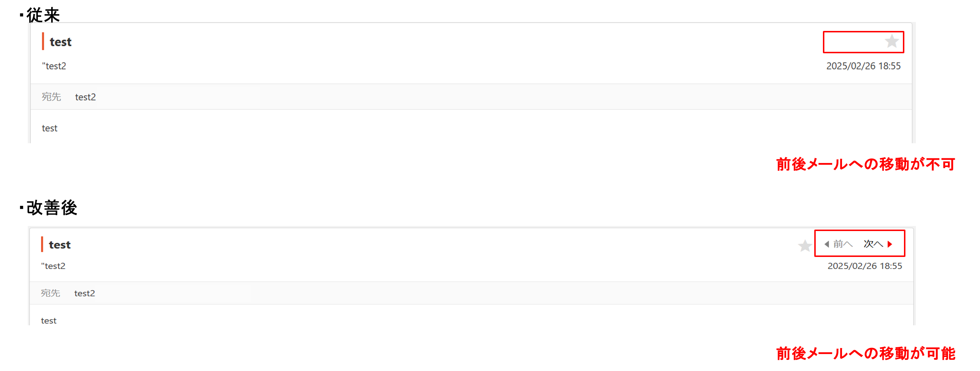Click the red right arrow beside 次へ

890,244
